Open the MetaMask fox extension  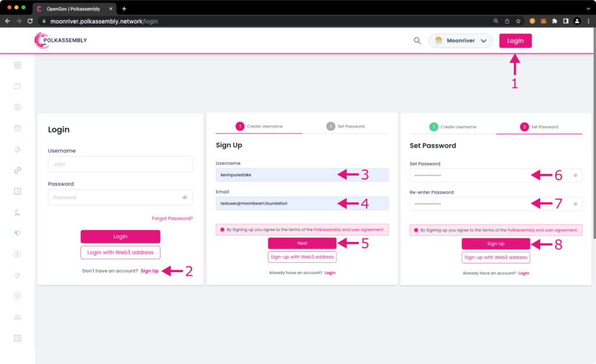544,22
